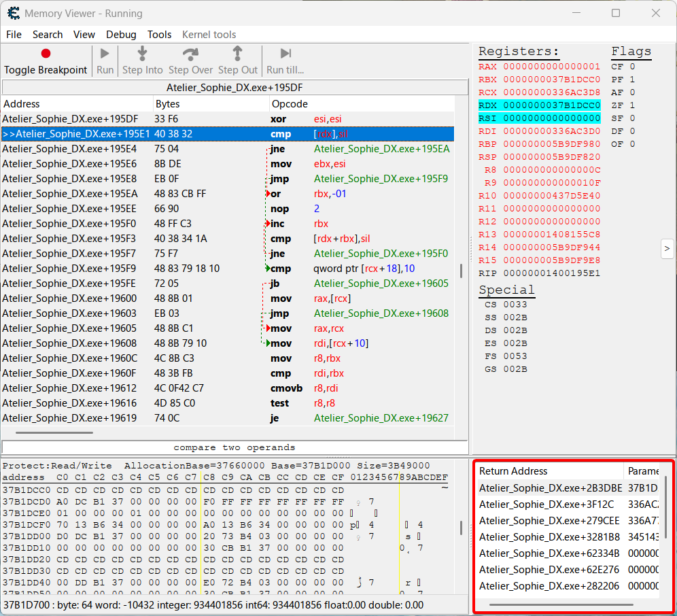Click the Step Into arrow icon
Screen dimensions: 677x616
click(142, 54)
